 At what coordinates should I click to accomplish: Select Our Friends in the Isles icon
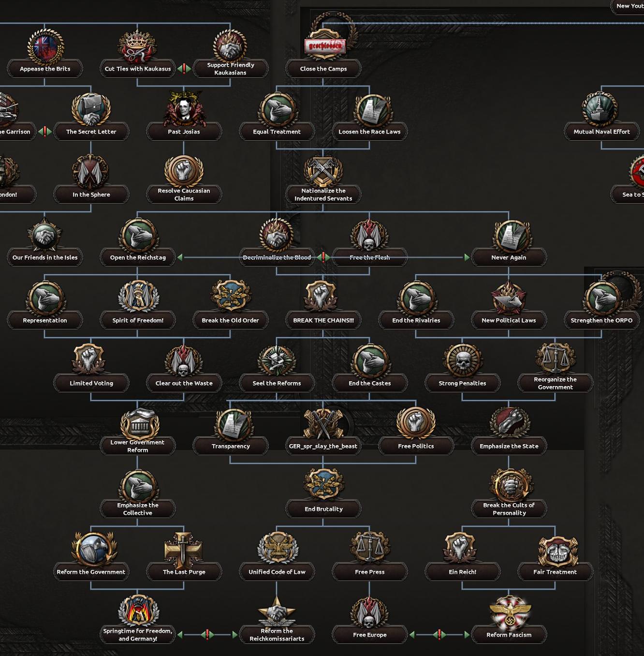coord(45,235)
